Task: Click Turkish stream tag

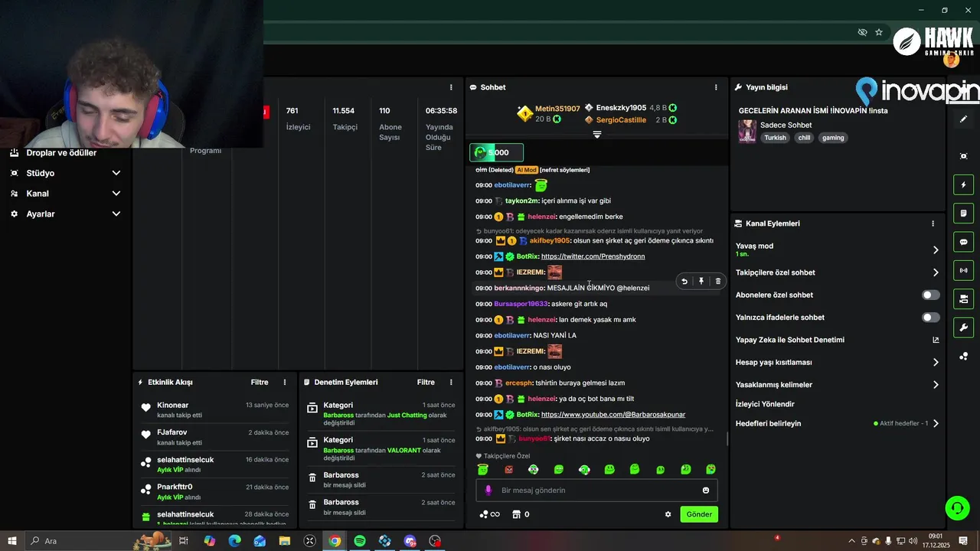Action: [x=775, y=138]
